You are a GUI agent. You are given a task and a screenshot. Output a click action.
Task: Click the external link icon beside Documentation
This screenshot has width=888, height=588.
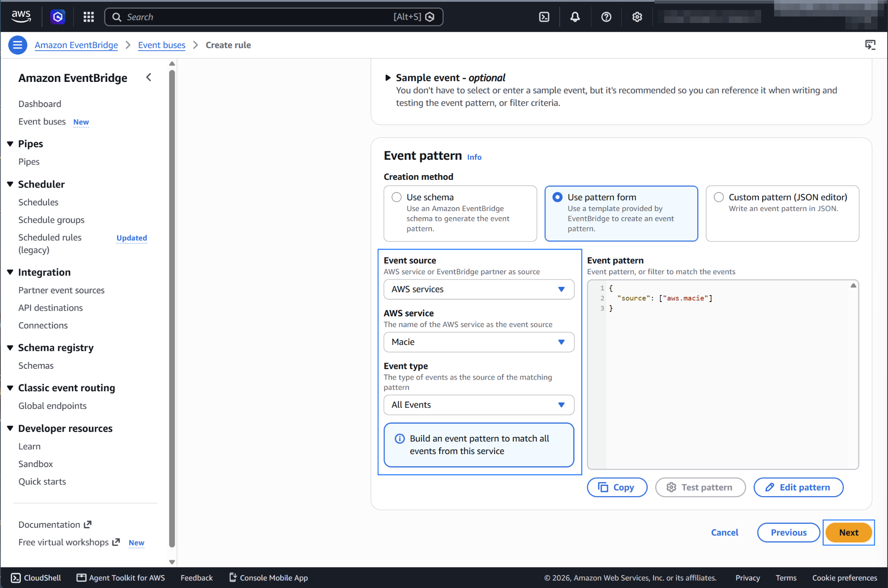click(88, 524)
